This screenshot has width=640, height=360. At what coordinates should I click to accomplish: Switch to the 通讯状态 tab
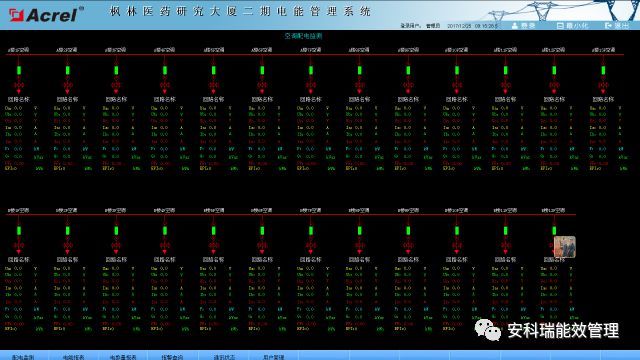[224, 357]
